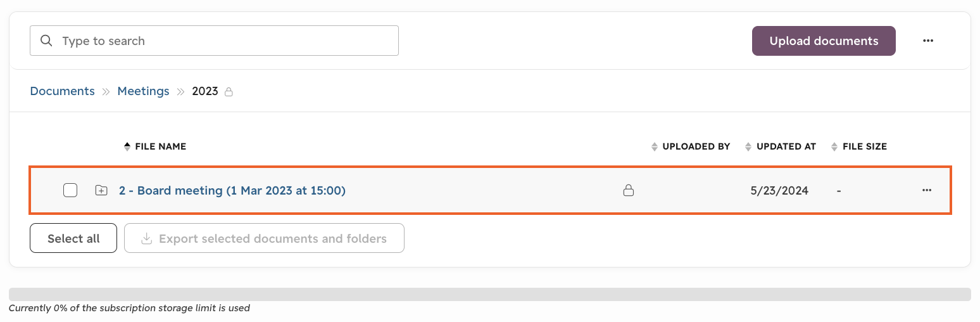
Task: Click the breadcrumb separator after Documents
Action: tap(106, 92)
